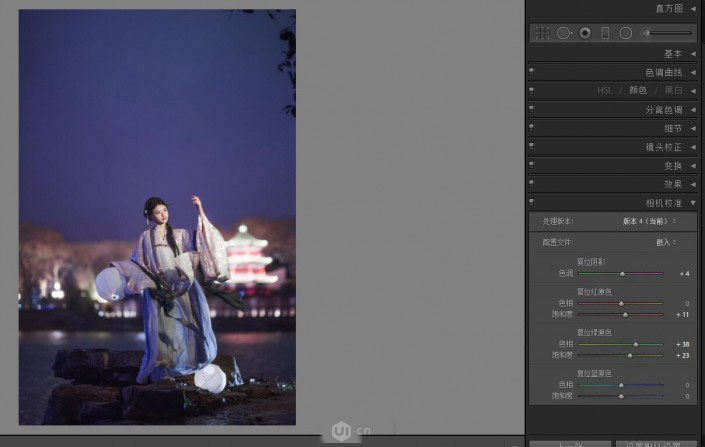705x447 pixels.
Task: Toggle the 效果 panel switch
Action: point(532,184)
